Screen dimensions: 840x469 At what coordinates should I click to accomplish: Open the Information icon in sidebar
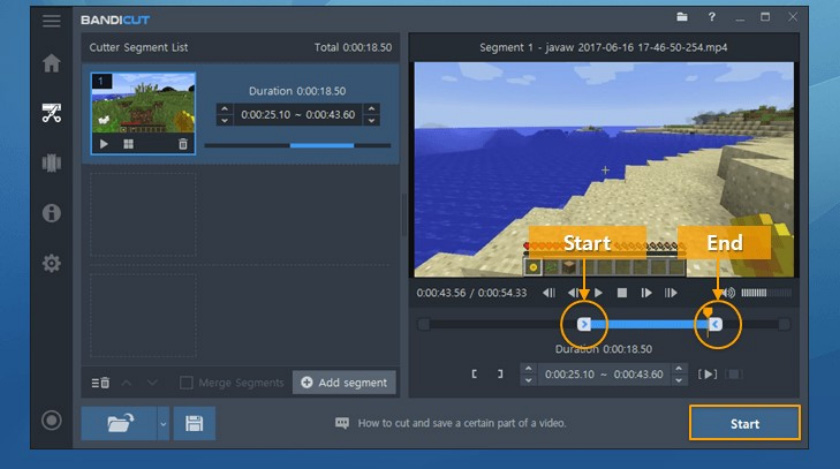tap(51, 213)
